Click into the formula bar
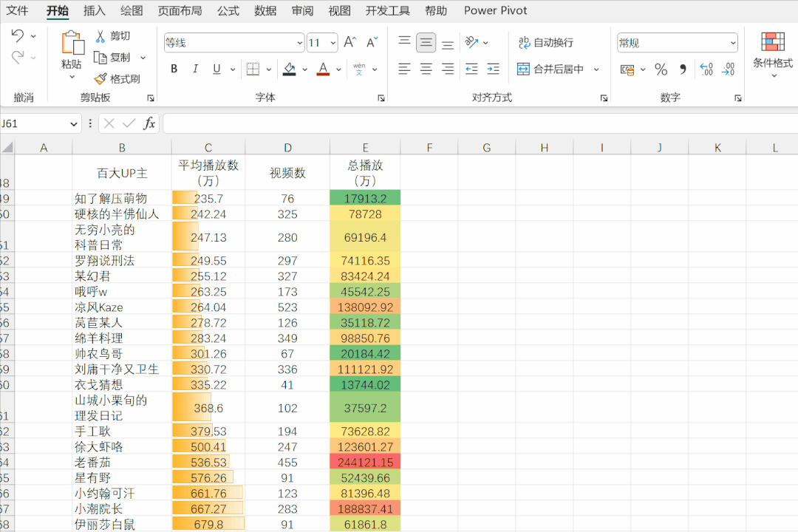 [480, 123]
